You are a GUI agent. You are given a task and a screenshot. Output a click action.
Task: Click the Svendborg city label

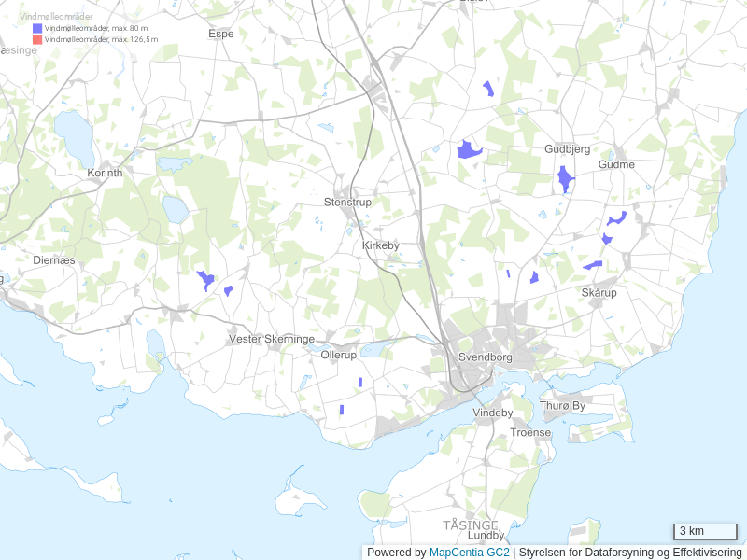pyautogui.click(x=486, y=357)
